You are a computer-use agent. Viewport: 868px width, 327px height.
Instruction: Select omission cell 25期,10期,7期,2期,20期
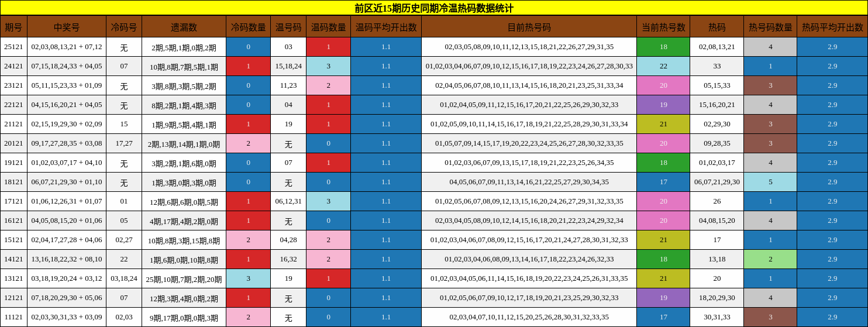(x=184, y=278)
